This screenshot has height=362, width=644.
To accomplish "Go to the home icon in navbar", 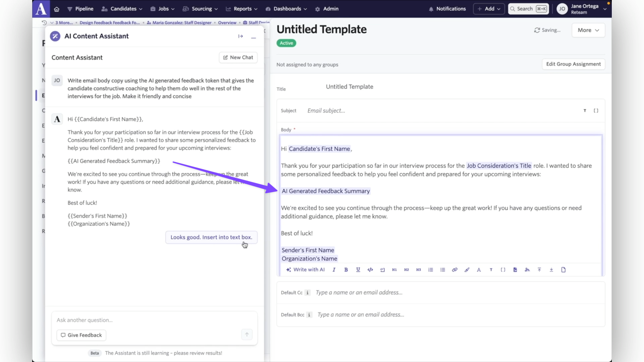I will coord(57,9).
